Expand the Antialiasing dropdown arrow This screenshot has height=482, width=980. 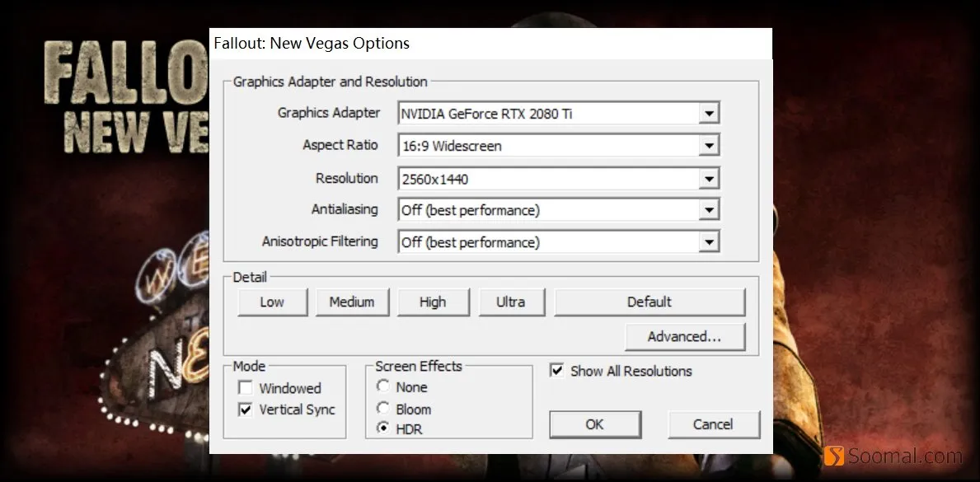(709, 210)
